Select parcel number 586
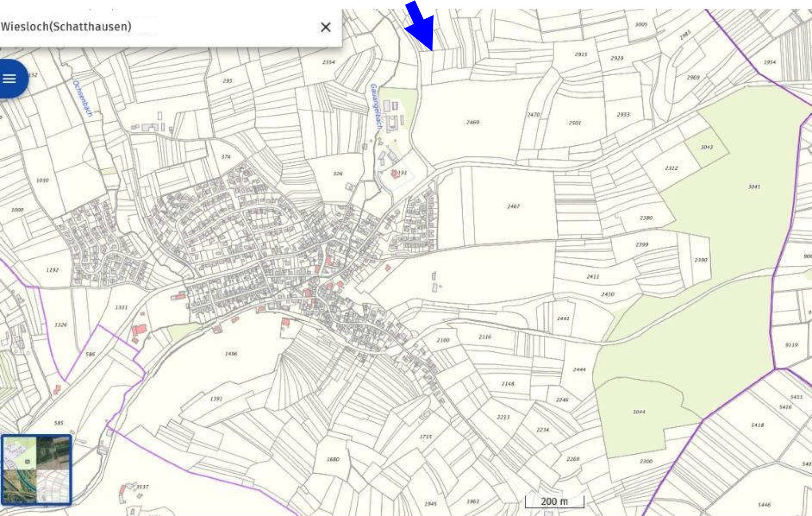 click(x=90, y=354)
